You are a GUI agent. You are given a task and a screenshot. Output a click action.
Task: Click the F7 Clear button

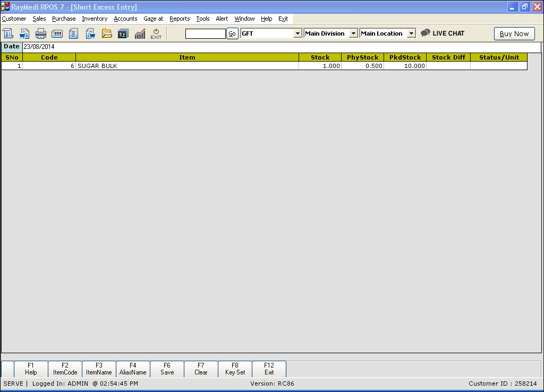[x=201, y=369]
